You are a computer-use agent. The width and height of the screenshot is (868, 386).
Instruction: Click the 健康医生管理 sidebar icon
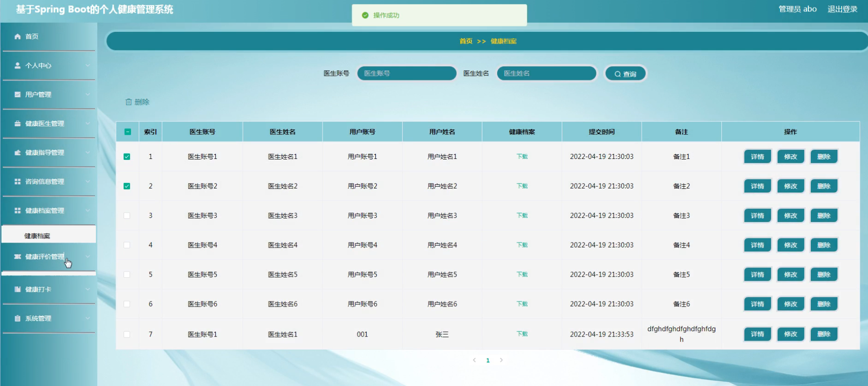click(17, 124)
